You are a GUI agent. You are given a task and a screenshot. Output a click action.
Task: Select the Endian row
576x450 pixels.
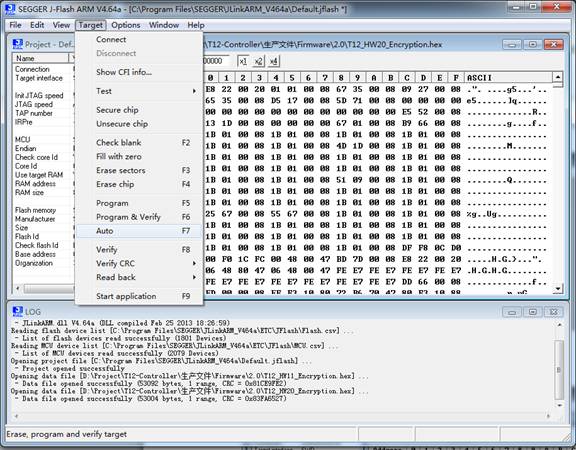tap(43, 148)
